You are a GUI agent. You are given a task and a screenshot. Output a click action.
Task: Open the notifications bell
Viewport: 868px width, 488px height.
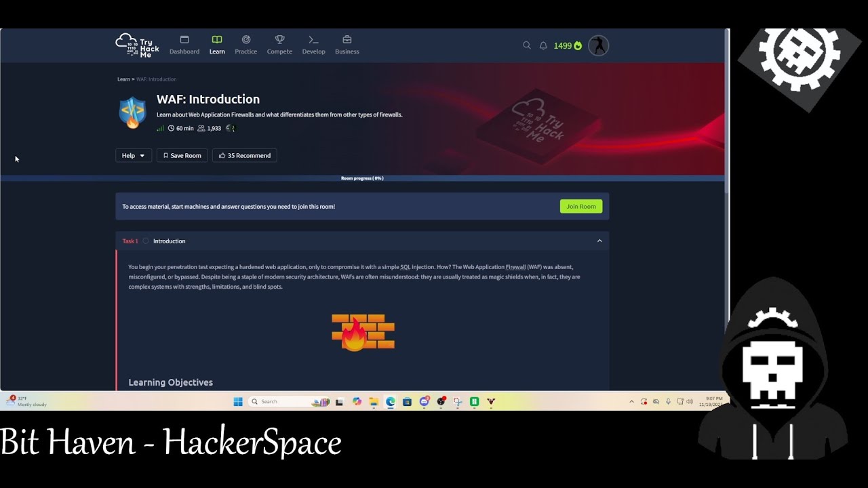(x=543, y=45)
